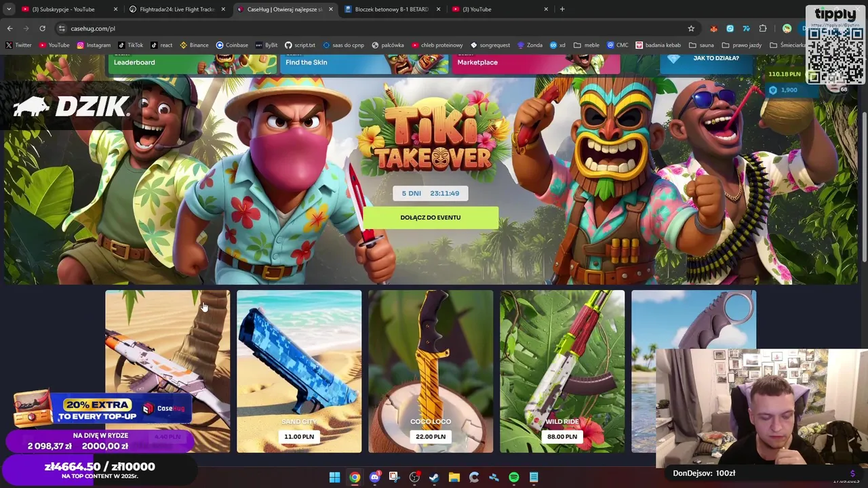Open CCleaner from the taskbar
This screenshot has width=868, height=488.
coord(474,477)
